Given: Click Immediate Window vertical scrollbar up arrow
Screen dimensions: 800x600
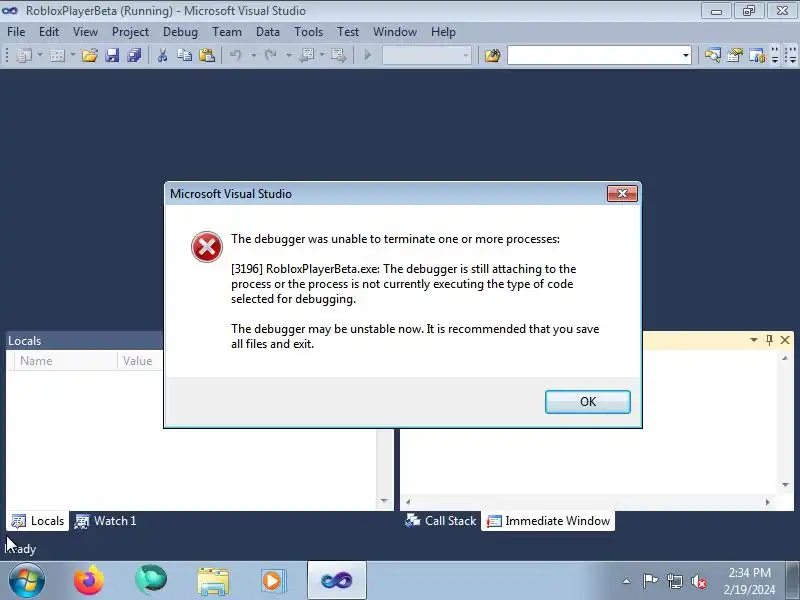Looking at the screenshot, I should tap(785, 359).
